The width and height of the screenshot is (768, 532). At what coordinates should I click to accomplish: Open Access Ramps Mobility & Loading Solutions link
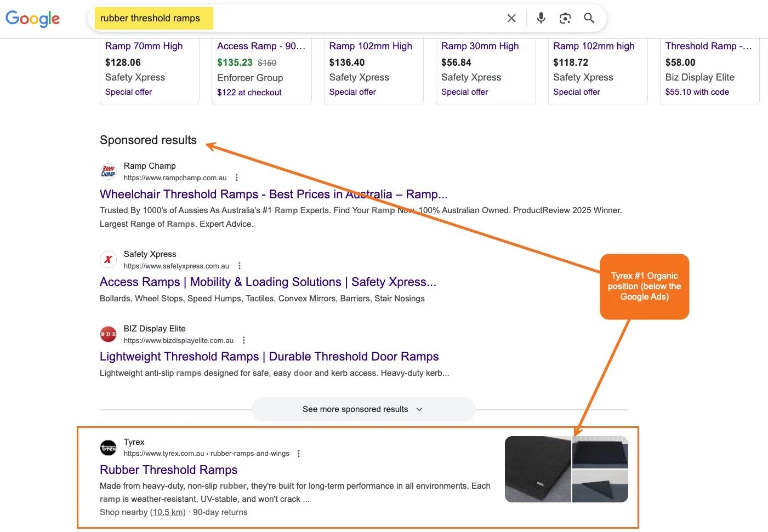point(268,282)
